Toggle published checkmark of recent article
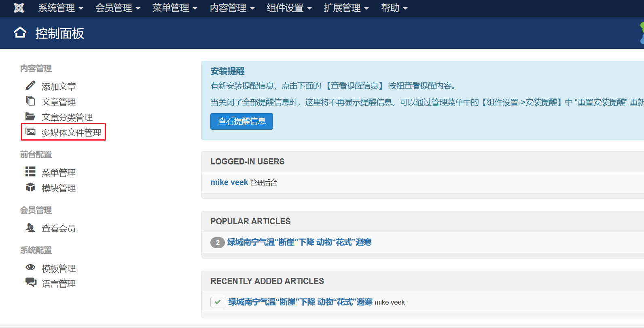 point(218,302)
